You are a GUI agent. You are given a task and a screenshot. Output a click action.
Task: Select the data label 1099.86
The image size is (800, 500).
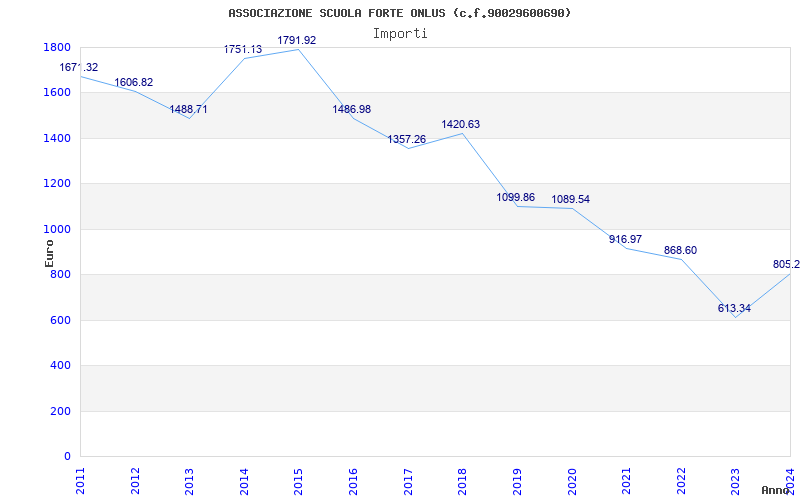tap(516, 197)
